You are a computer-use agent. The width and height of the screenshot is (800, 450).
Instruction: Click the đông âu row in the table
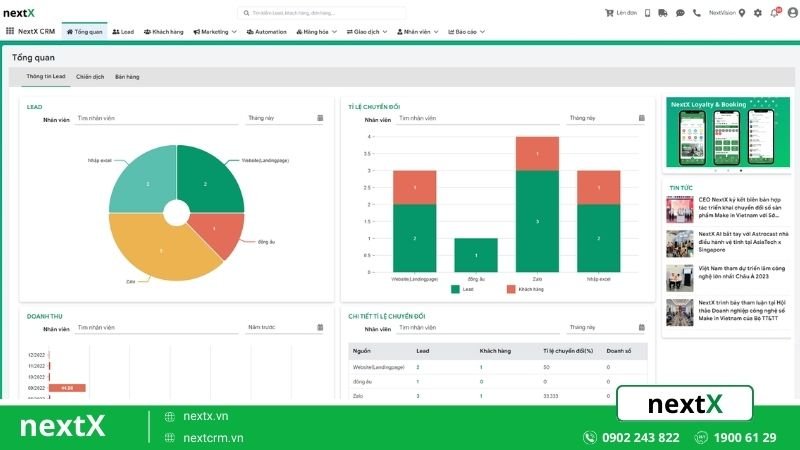(x=498, y=382)
